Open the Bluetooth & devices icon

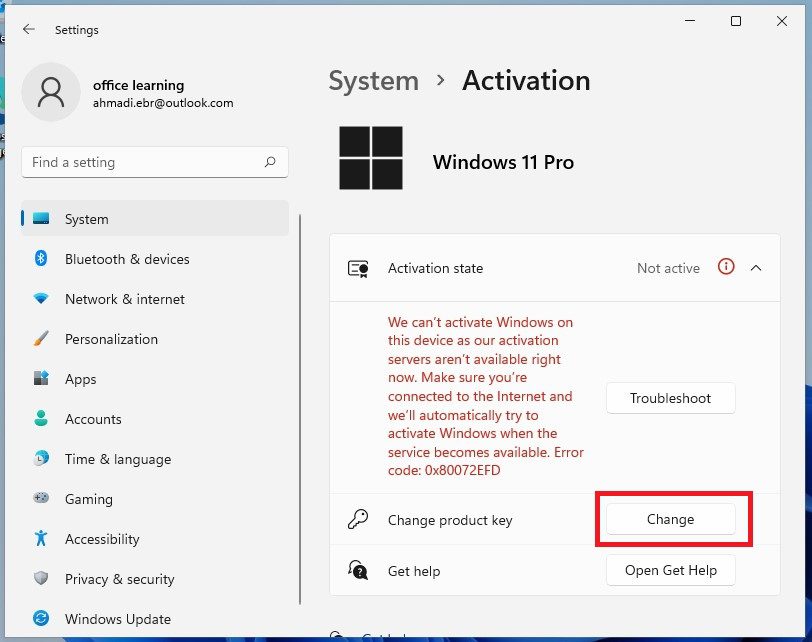click(x=41, y=259)
